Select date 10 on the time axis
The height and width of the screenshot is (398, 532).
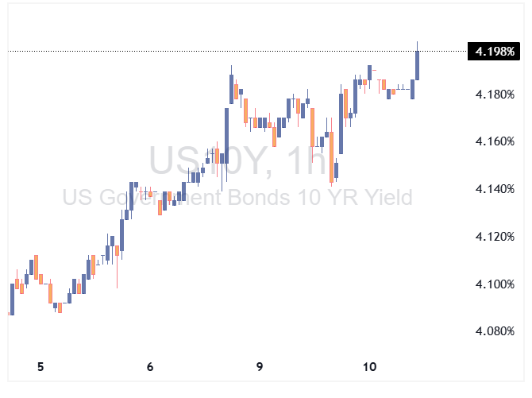pyautogui.click(x=369, y=367)
